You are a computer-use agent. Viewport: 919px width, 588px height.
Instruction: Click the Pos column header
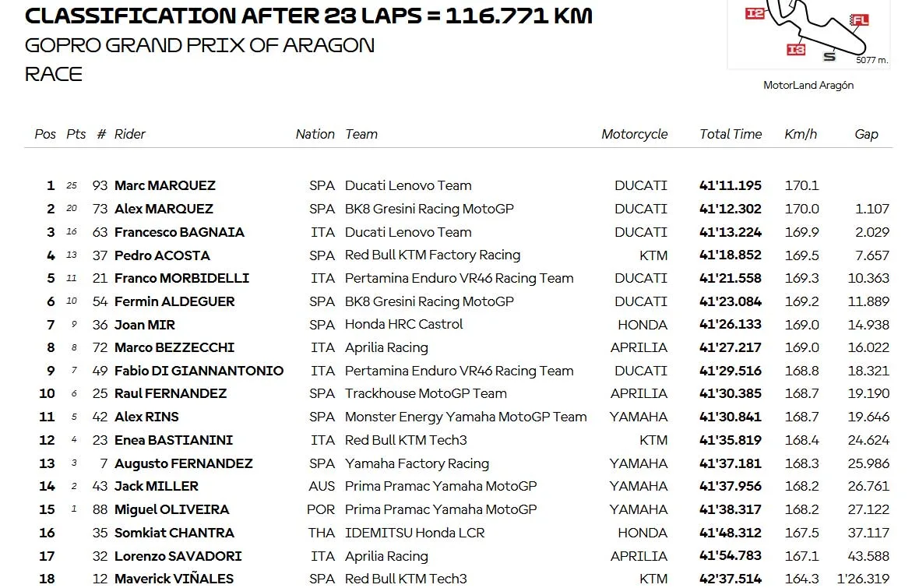point(45,134)
